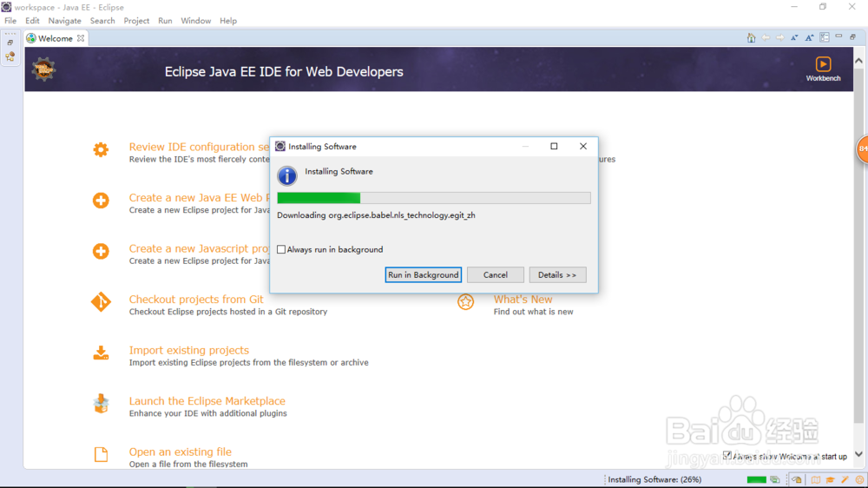This screenshot has height=488, width=868.
Task: Open the Workbench play icon
Action: tap(823, 63)
